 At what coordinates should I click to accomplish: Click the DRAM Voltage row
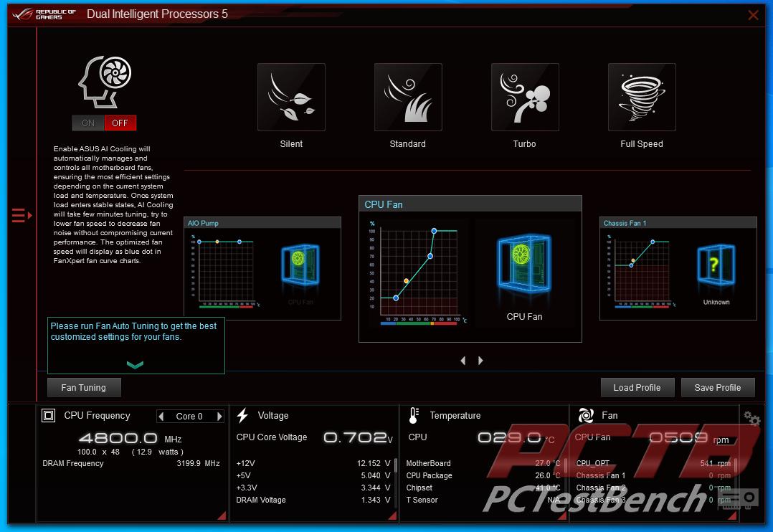[313, 500]
